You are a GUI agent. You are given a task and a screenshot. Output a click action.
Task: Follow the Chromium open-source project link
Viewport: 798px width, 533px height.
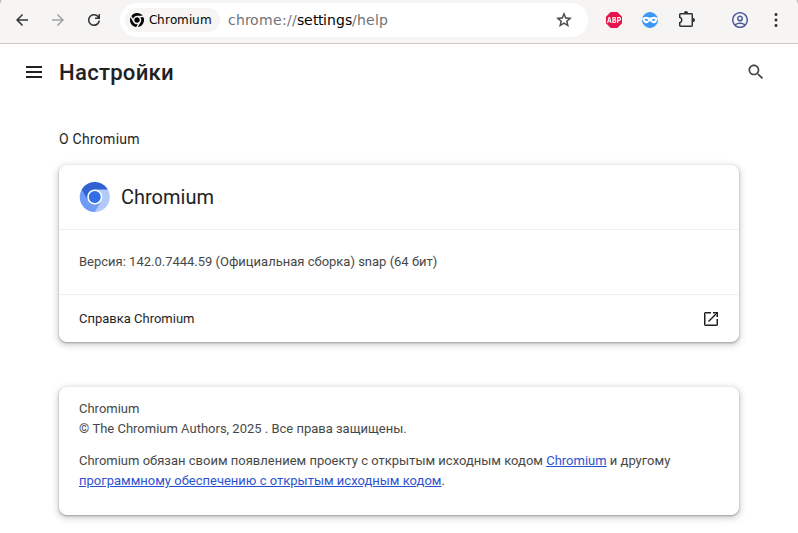[x=576, y=461]
